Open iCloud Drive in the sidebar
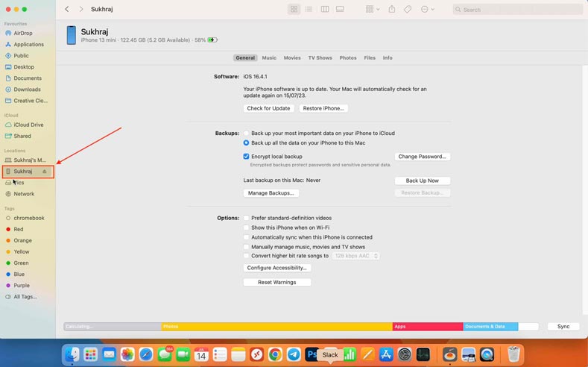The height and width of the screenshot is (367, 588). [x=28, y=125]
